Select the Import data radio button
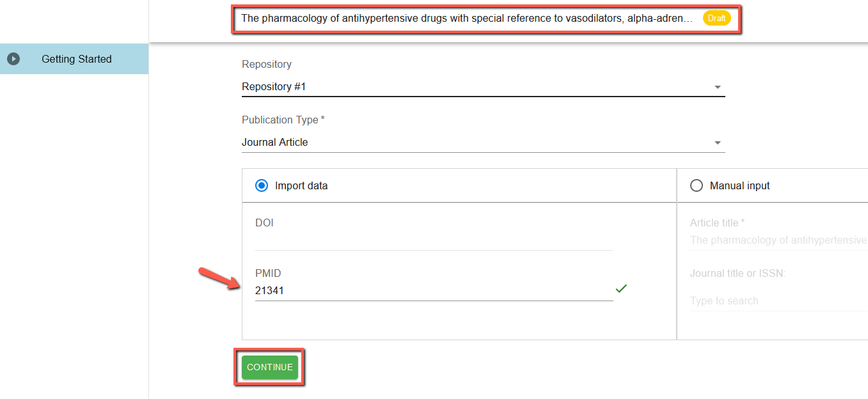This screenshot has width=868, height=399. pyautogui.click(x=262, y=185)
